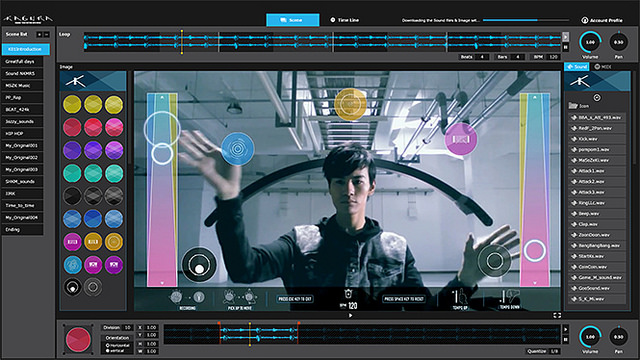
Task: Toggle fullscreen for the video preview
Action: point(557,315)
